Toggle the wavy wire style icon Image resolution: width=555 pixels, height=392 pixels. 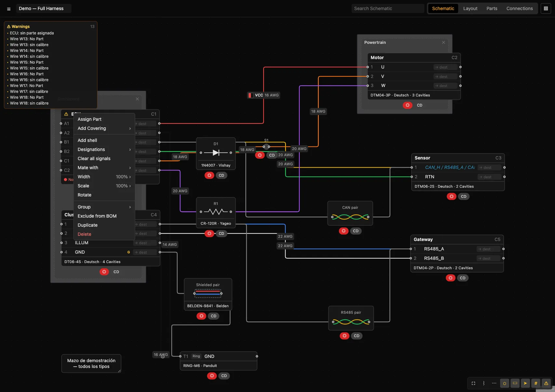pos(484,383)
